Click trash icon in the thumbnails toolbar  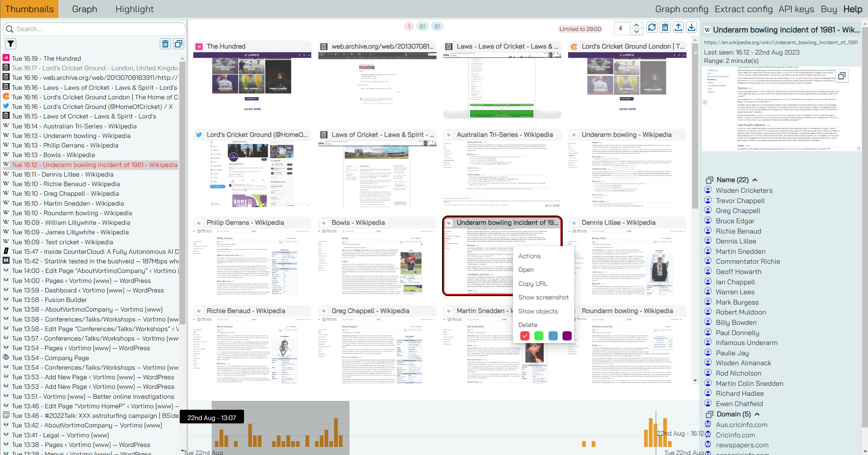(x=665, y=28)
